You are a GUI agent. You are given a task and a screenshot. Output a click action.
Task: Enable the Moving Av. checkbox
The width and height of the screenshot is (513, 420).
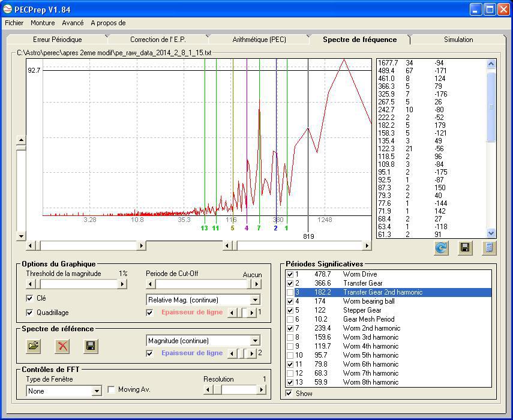[x=111, y=389]
